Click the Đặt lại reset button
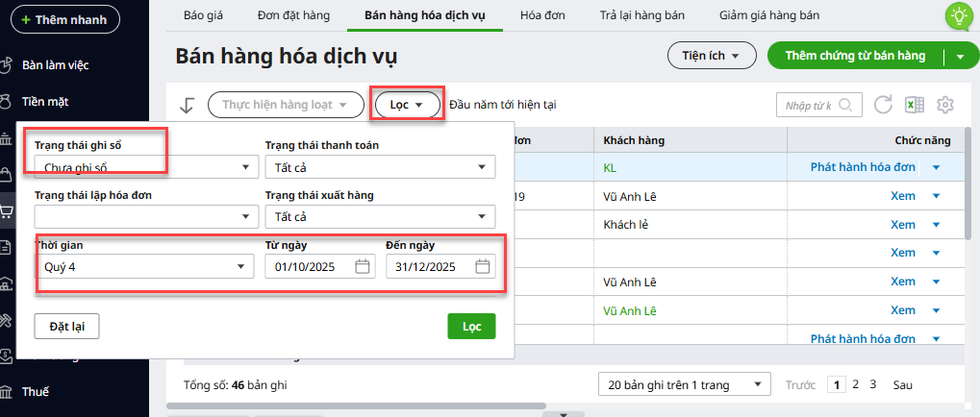The image size is (980, 417). (x=67, y=327)
